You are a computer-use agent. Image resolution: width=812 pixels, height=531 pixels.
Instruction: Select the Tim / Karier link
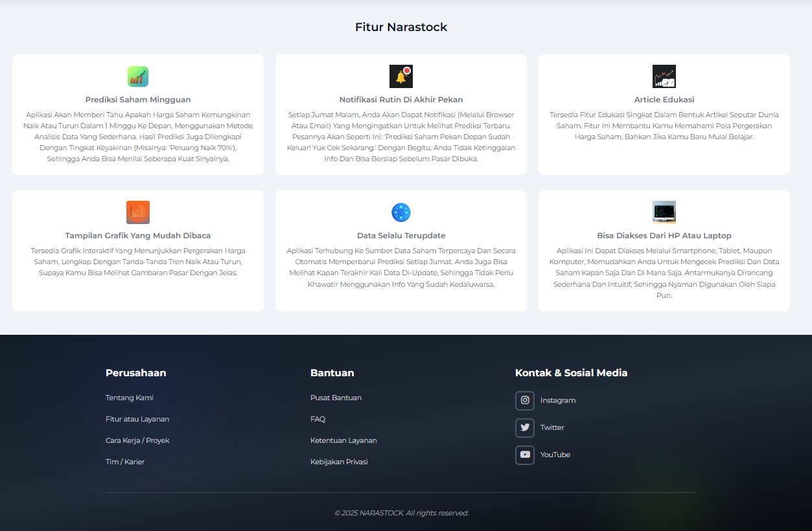click(x=124, y=461)
